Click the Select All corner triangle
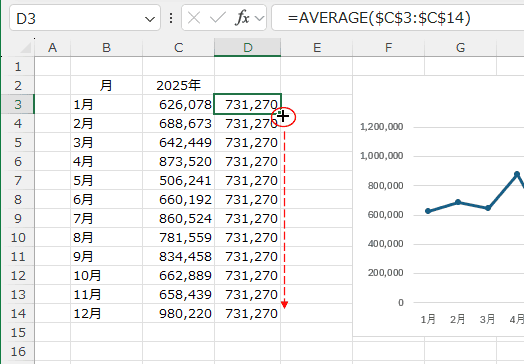The width and height of the screenshot is (524, 364). pos(25,48)
